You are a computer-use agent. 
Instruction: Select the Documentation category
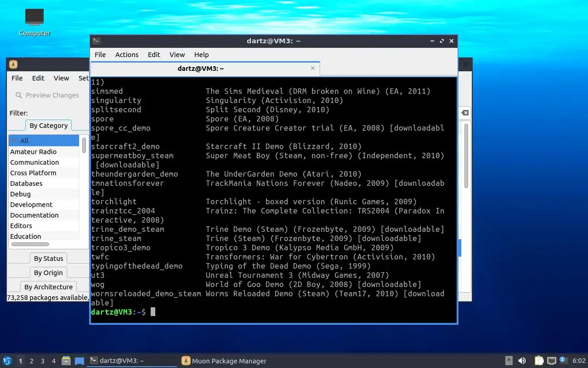tap(44, 215)
